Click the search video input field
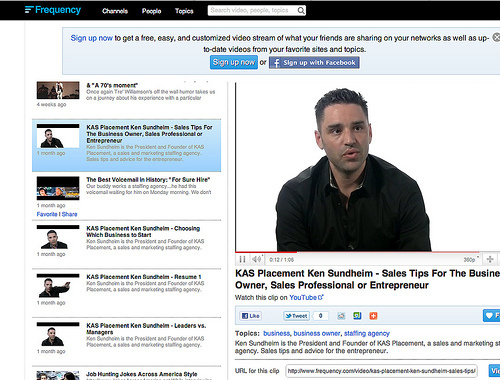Viewport: 500px width, 380px height. click(x=252, y=10)
